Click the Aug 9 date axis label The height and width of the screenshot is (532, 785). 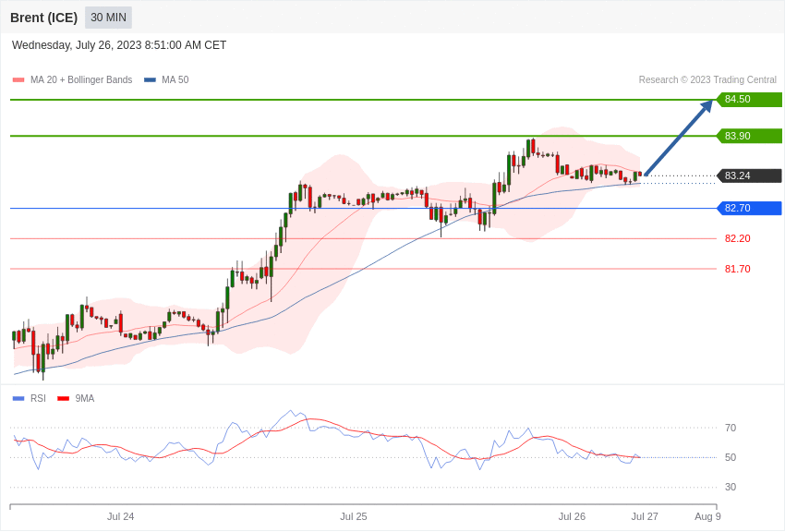[x=708, y=516]
